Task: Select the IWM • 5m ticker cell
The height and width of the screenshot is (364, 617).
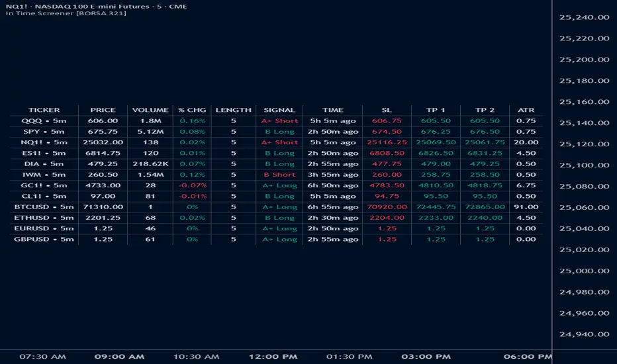Action: (44, 175)
